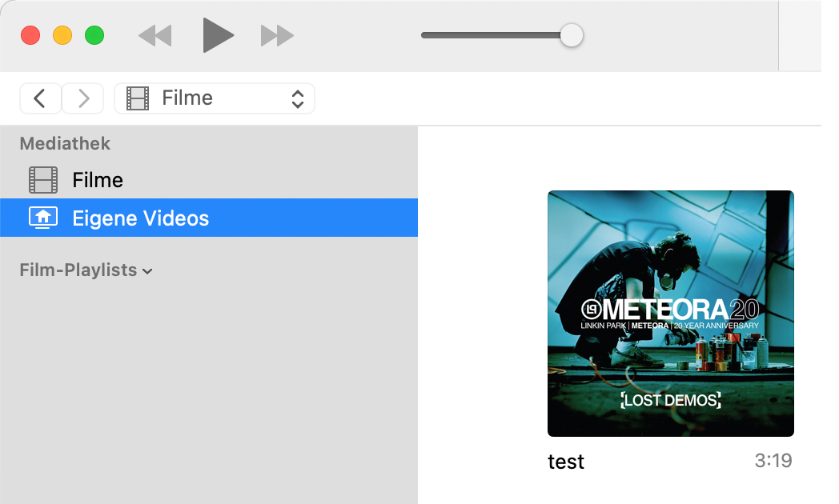Go back with the left chevron
The width and height of the screenshot is (839, 504).
40,98
